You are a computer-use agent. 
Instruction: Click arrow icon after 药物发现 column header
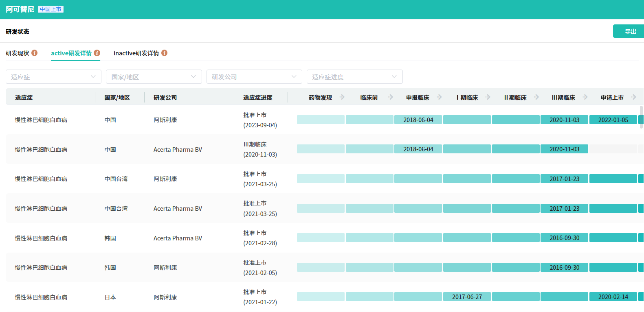coord(342,97)
